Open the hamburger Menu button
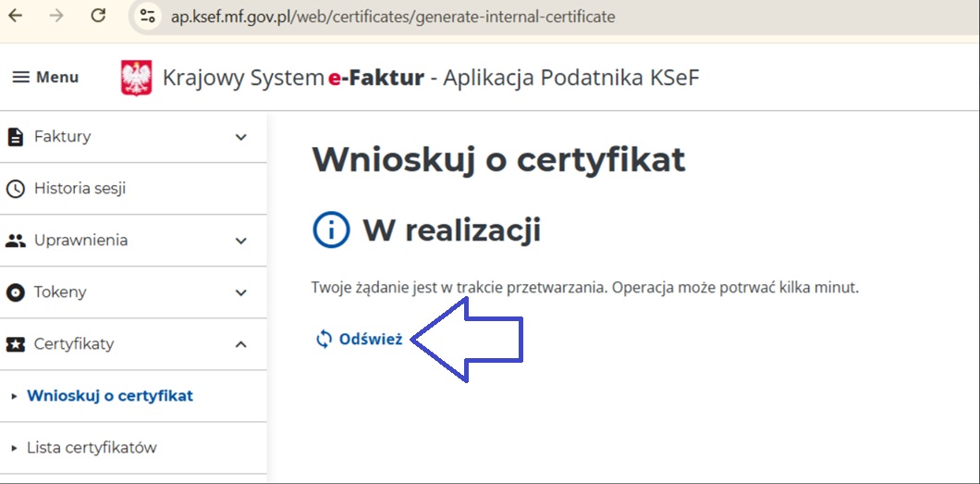This screenshot has width=980, height=484. tap(45, 77)
